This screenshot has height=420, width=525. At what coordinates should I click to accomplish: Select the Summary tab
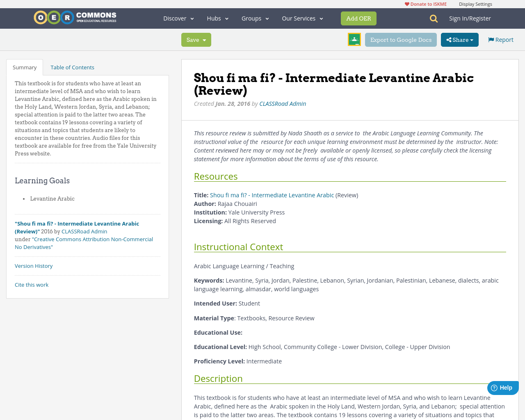point(25,67)
